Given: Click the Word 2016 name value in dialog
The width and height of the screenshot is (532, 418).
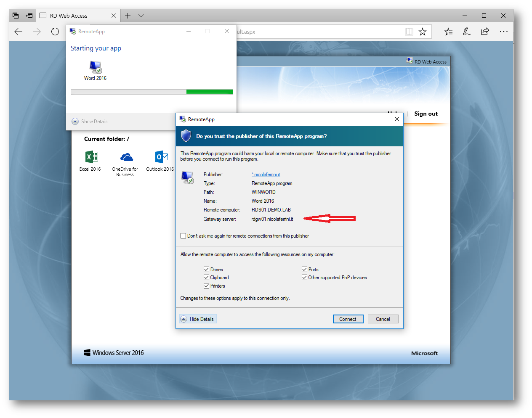Looking at the screenshot, I should 263,201.
